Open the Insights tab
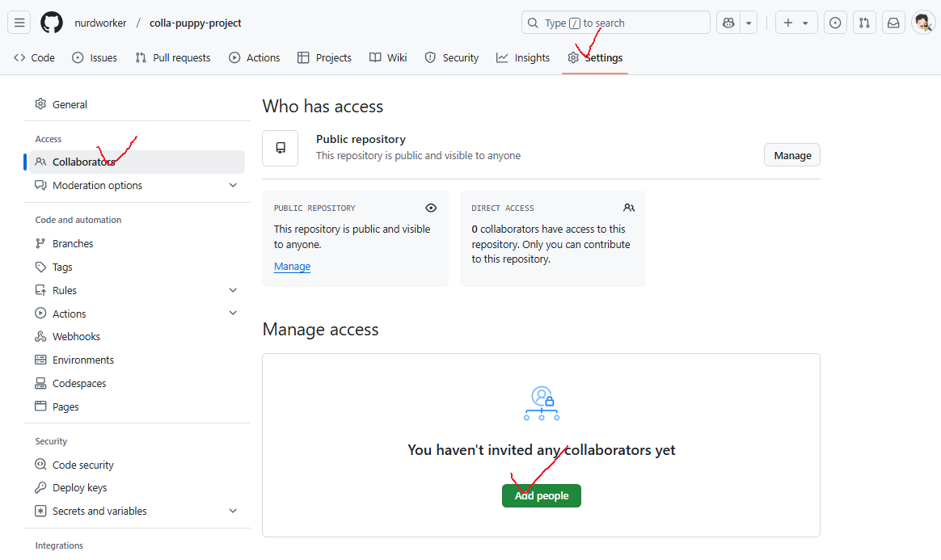The width and height of the screenshot is (941, 560). [523, 57]
